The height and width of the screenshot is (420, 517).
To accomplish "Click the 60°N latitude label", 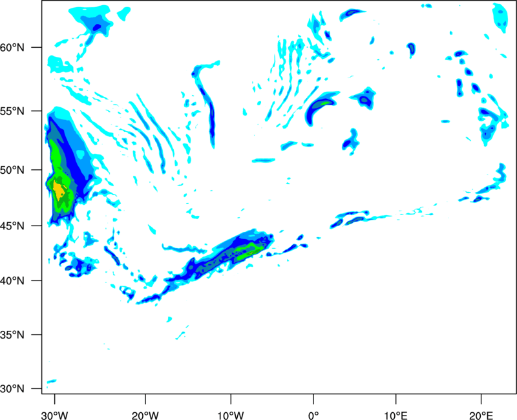I will (x=12, y=47).
